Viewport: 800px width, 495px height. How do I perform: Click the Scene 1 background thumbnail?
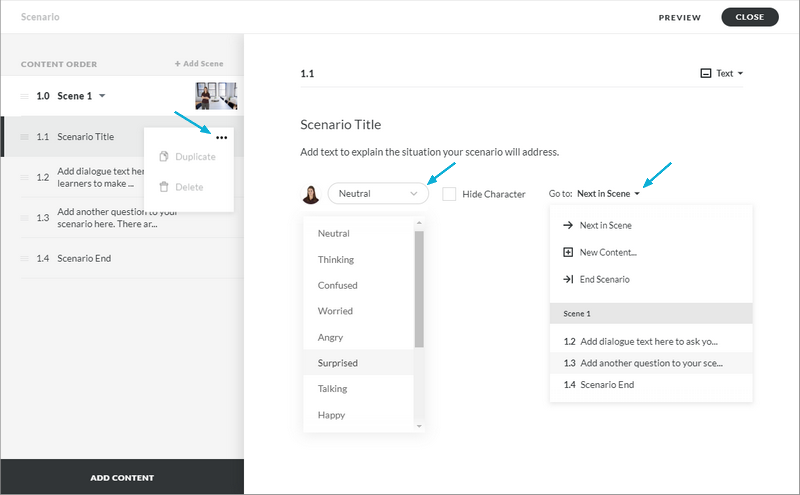click(x=216, y=96)
